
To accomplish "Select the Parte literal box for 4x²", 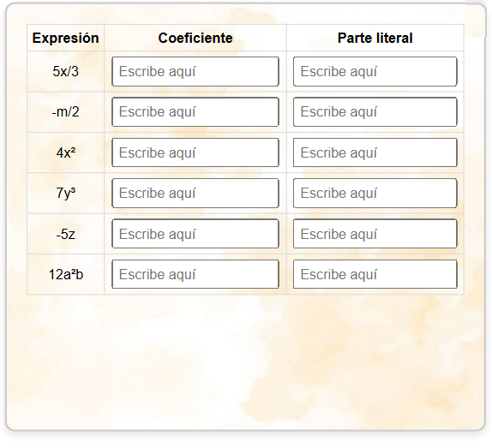I will (375, 152).
